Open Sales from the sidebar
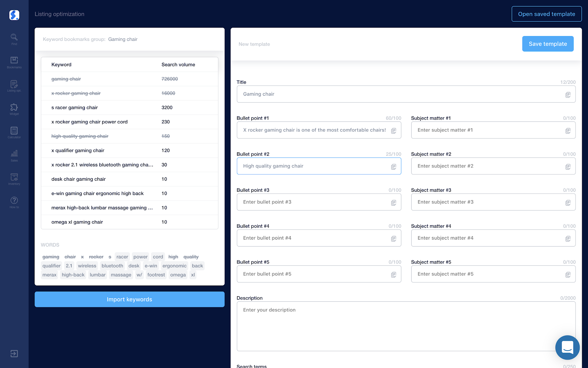The height and width of the screenshot is (368, 588). click(14, 156)
